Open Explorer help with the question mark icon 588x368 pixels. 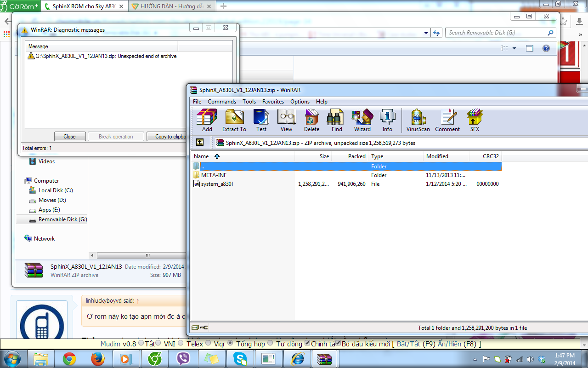point(546,48)
